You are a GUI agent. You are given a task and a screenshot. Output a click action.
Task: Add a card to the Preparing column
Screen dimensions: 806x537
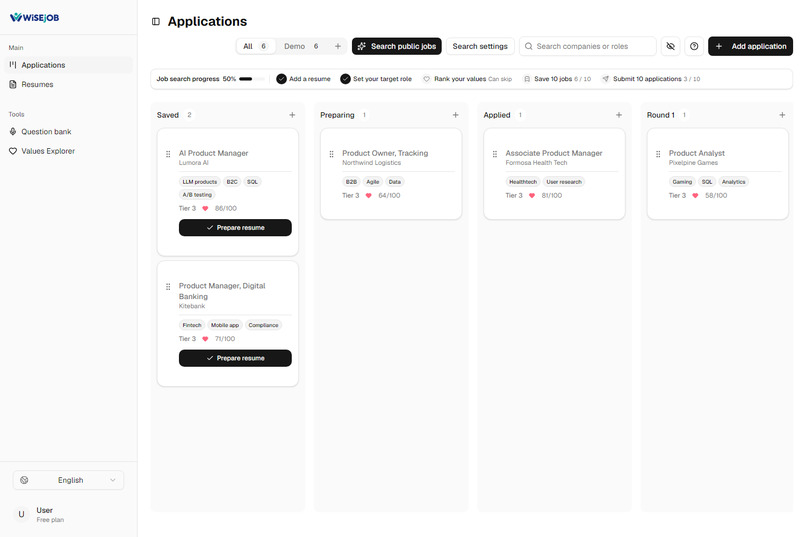pyautogui.click(x=455, y=115)
